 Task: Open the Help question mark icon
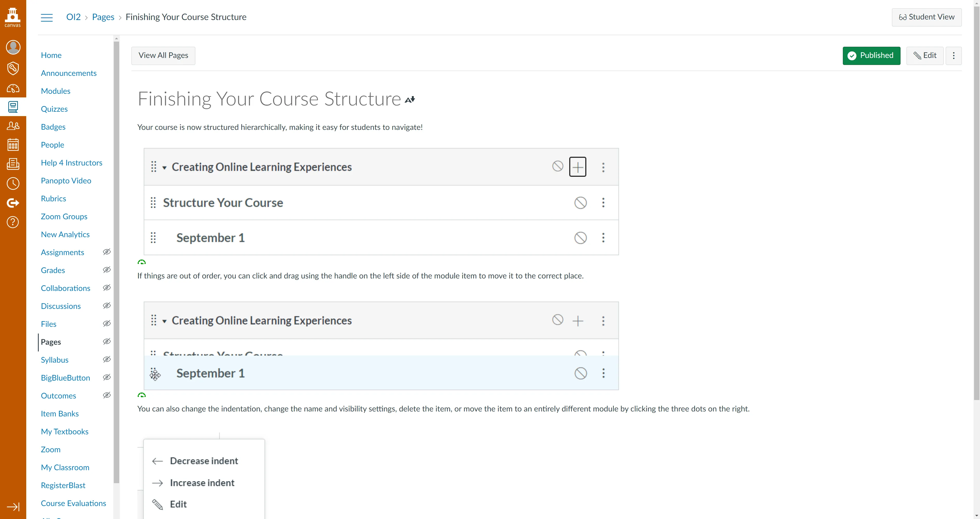tap(13, 222)
